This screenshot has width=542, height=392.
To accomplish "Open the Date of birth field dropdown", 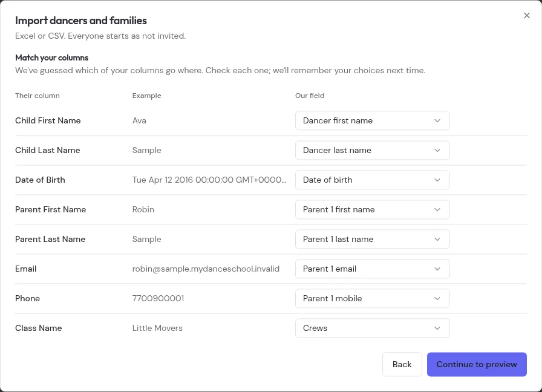I will 372,180.
